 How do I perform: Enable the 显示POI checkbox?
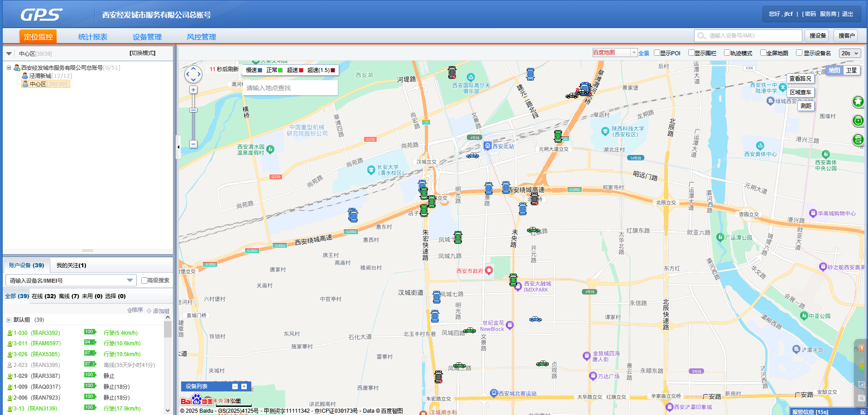coord(657,53)
